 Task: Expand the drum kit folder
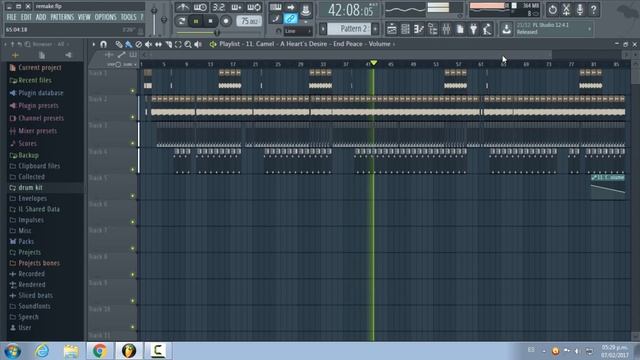point(30,188)
